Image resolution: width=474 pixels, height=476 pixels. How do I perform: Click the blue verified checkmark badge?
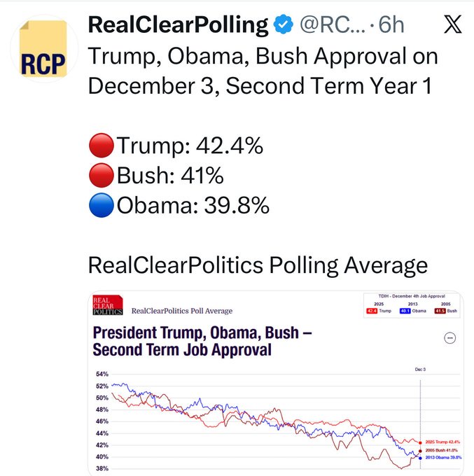[x=283, y=26]
